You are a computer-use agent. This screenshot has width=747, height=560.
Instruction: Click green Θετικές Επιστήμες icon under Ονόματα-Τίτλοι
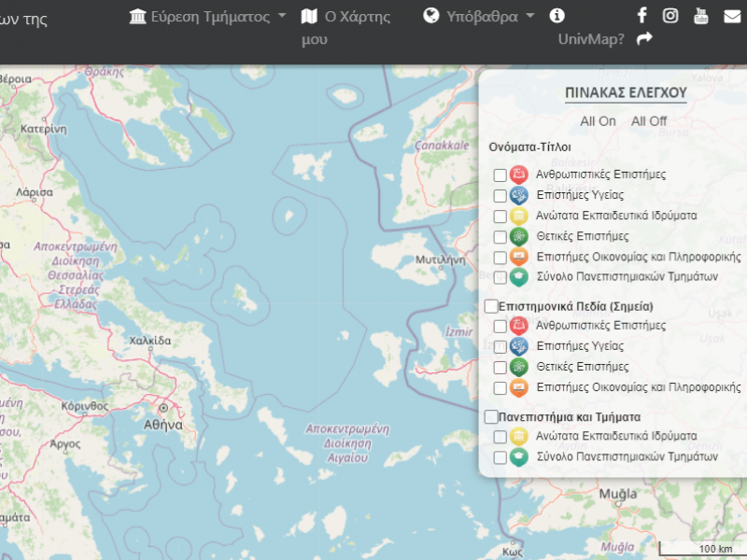coord(519,237)
